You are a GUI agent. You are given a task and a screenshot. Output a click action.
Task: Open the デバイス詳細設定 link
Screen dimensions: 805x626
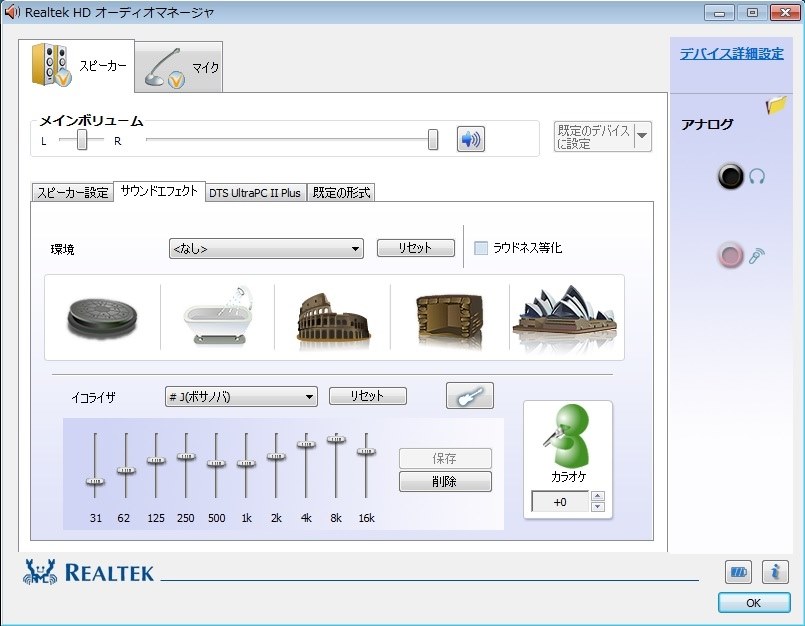tap(732, 53)
